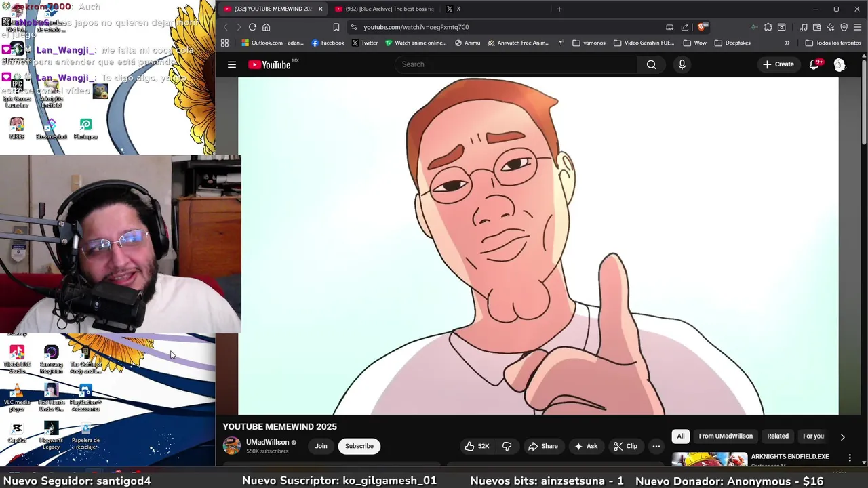Open Brave Shields lion icon
868x488 pixels.
coord(702,27)
